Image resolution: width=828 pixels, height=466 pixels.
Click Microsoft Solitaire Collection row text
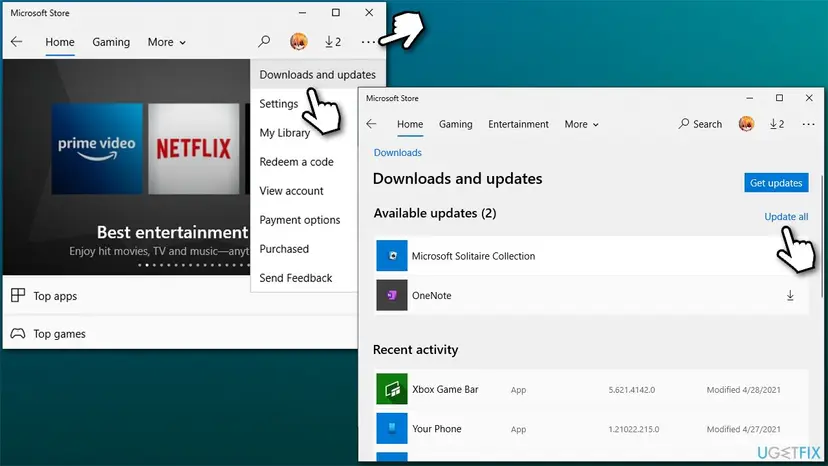coord(473,256)
